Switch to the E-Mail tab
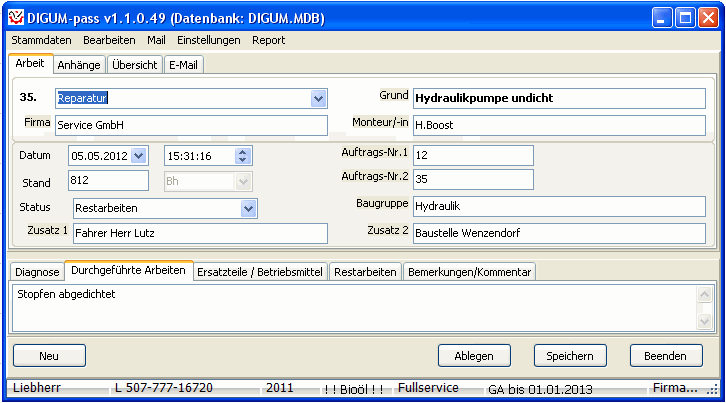The height and width of the screenshot is (403, 726). 183,65
